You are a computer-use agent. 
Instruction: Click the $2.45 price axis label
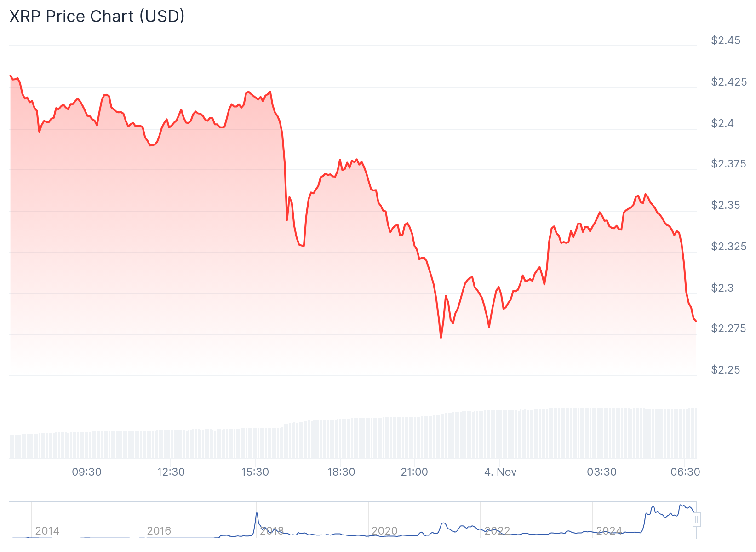click(x=726, y=40)
